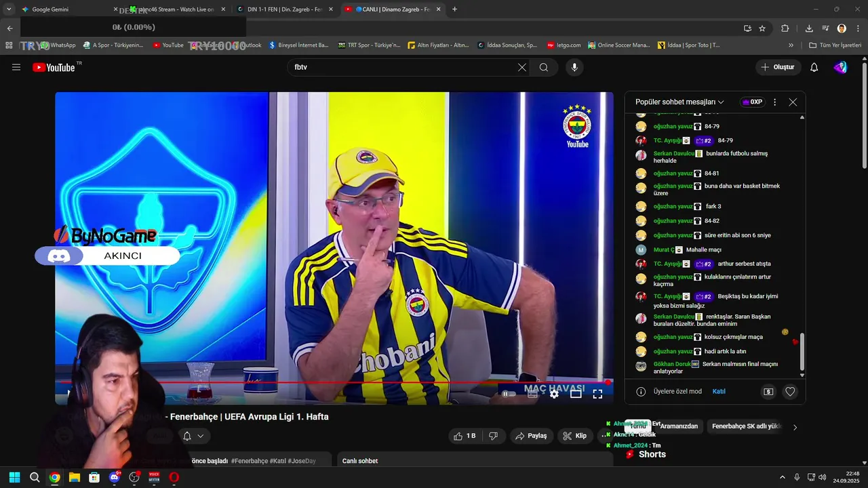Image resolution: width=868 pixels, height=488 pixels.
Task: Select Fenerbahçe SK adlı yükleyen chip
Action: pos(747,426)
